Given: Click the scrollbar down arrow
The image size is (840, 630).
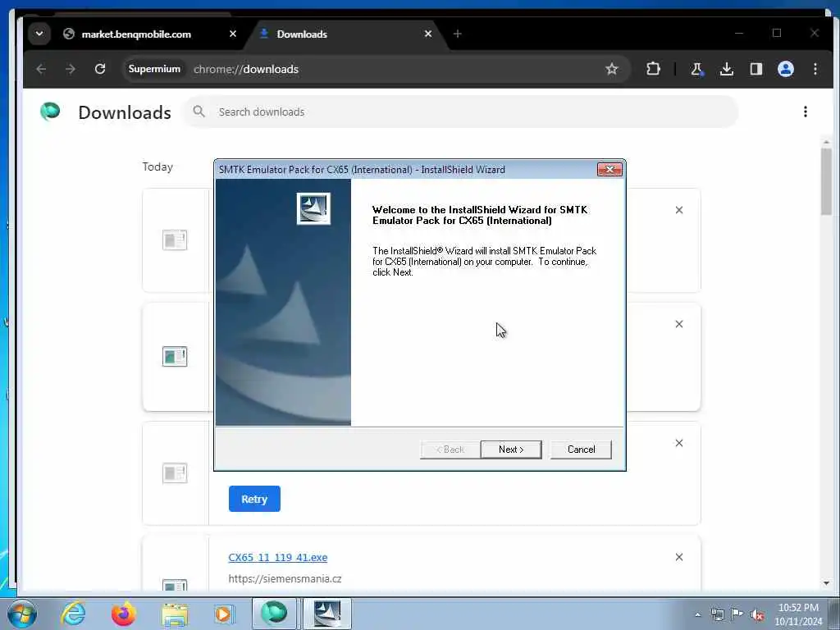Looking at the screenshot, I should click(x=825, y=583).
